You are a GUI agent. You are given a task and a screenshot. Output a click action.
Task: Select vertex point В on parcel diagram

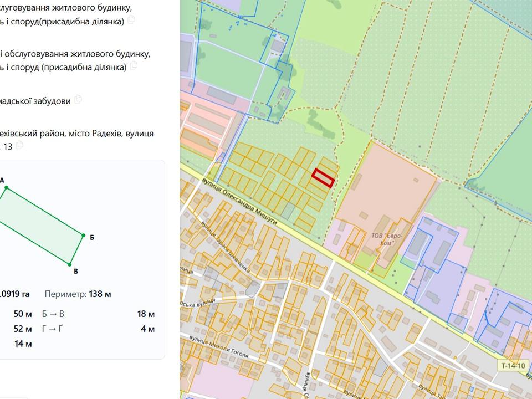point(70,264)
